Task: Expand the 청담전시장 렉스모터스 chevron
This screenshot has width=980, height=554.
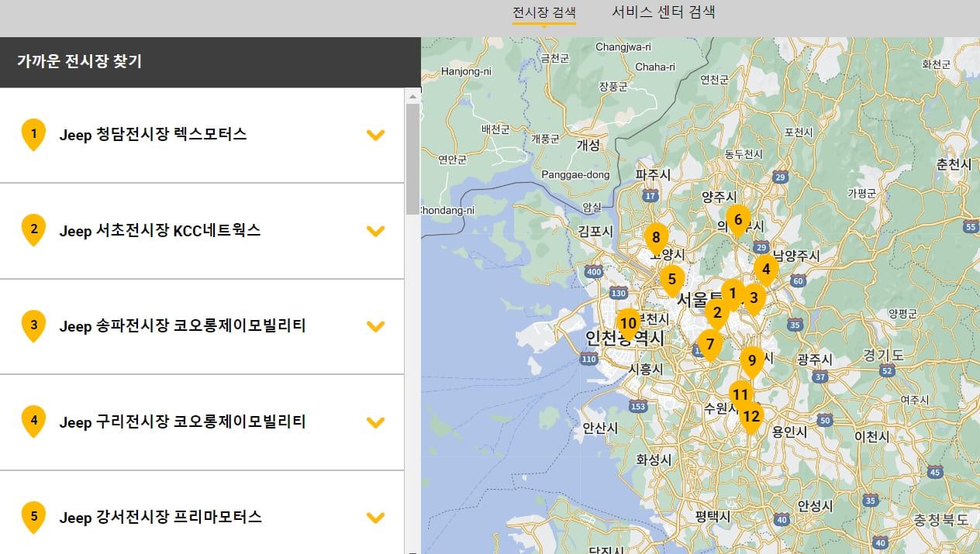Action: click(375, 135)
